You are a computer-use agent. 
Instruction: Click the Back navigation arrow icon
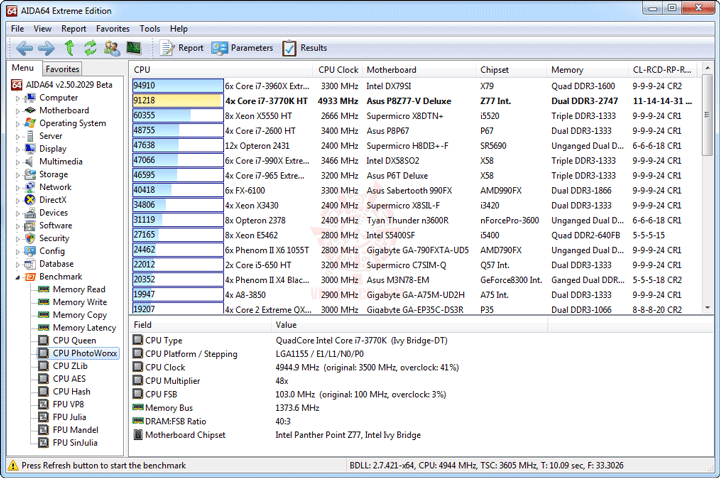tap(24, 48)
